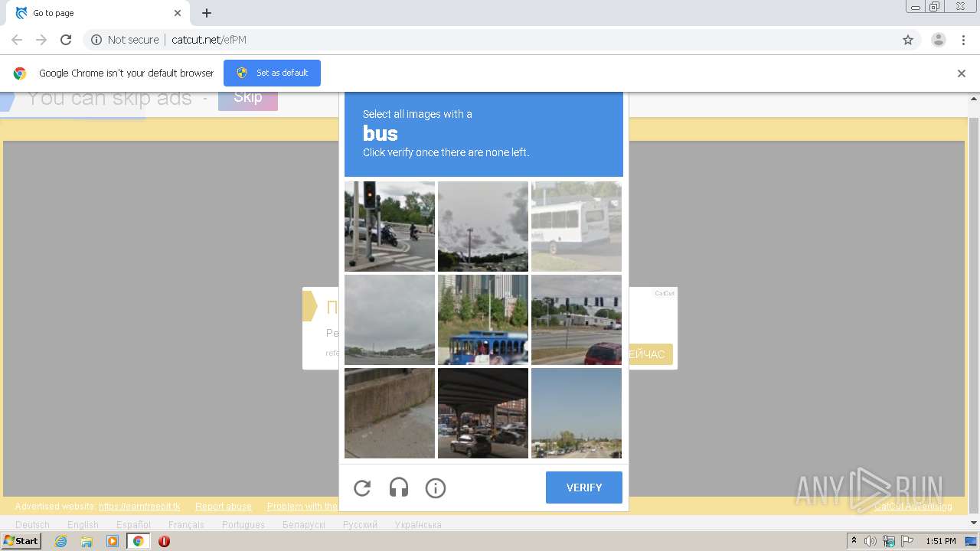Image resolution: width=980 pixels, height=551 pixels.
Task: Click the Report abuse link
Action: click(x=224, y=507)
